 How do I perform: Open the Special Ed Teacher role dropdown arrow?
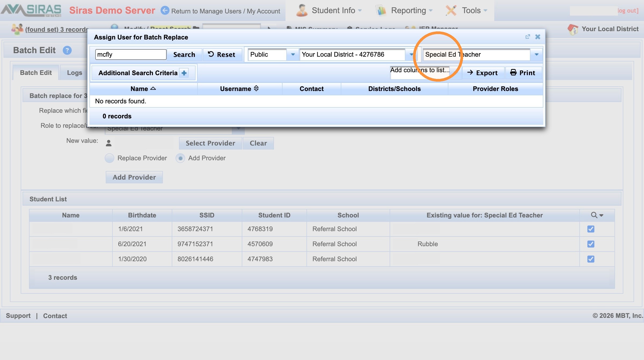(536, 54)
